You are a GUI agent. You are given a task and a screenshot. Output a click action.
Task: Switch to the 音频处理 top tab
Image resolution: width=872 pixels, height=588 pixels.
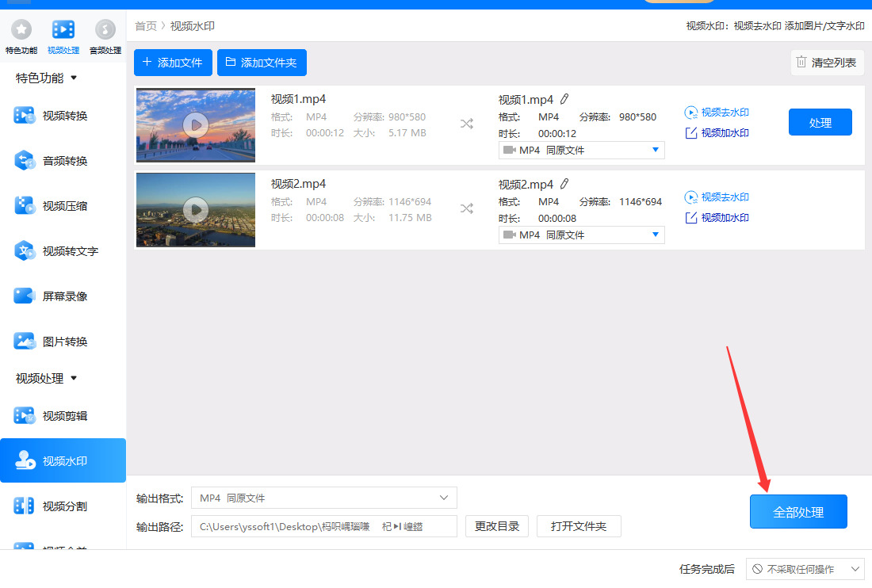pos(105,37)
